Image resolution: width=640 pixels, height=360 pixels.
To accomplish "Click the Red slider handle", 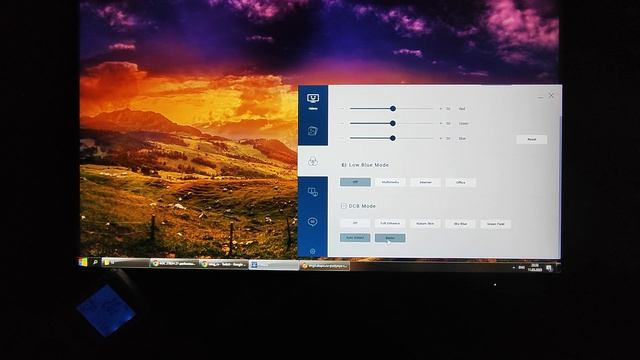I will [393, 109].
